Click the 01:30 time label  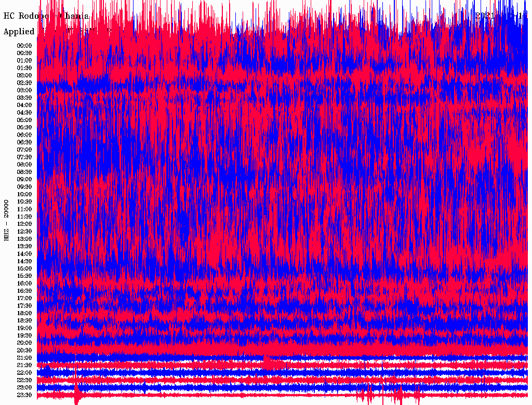[24, 68]
